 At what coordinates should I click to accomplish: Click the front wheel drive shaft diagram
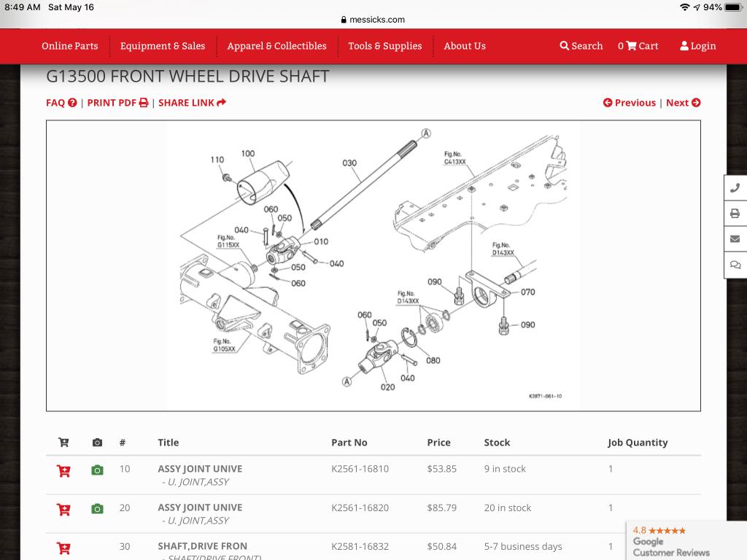click(x=373, y=265)
